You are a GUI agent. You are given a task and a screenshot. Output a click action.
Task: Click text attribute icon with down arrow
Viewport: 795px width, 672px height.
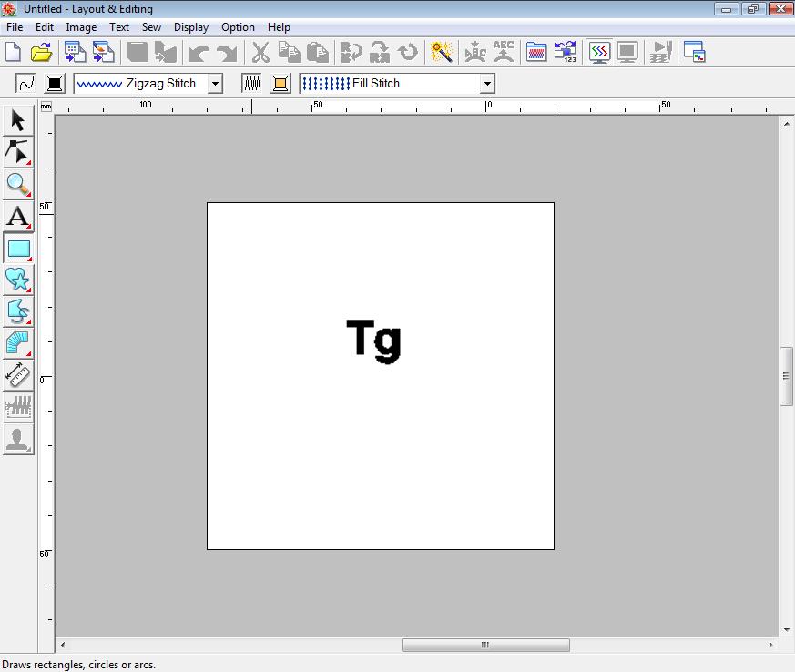point(475,52)
